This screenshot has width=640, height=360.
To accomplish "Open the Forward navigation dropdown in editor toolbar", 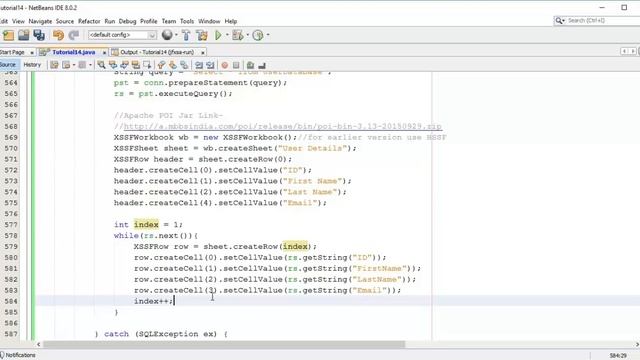I will click(90, 65).
